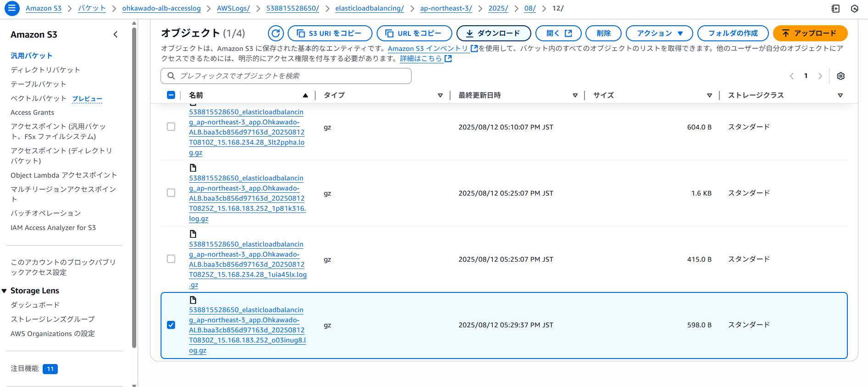Screen dimensions: 868x387
Task: Open the top-right hexagon settings icon
Action: pos(854,8)
